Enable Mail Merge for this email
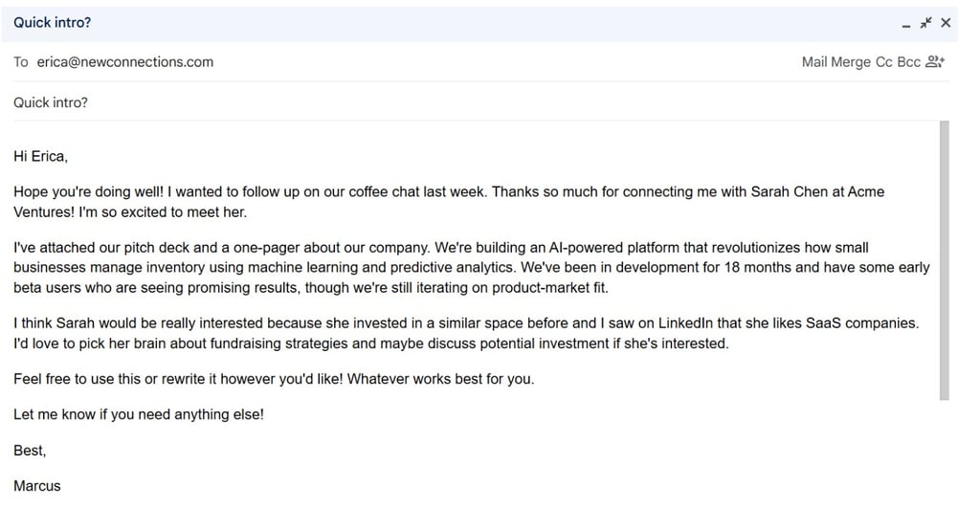Image resolution: width=980 pixels, height=531 pixels. 835,62
